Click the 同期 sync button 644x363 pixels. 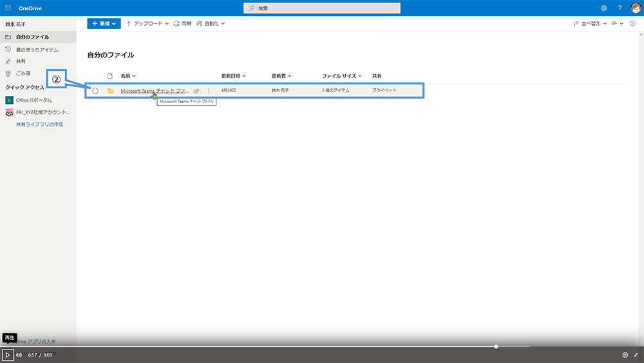(x=182, y=23)
